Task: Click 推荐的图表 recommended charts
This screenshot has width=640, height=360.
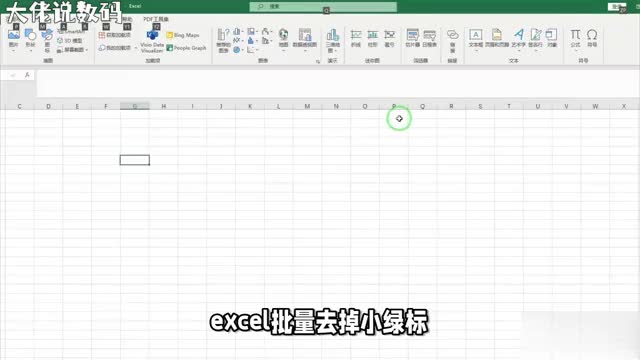Action: (x=223, y=41)
